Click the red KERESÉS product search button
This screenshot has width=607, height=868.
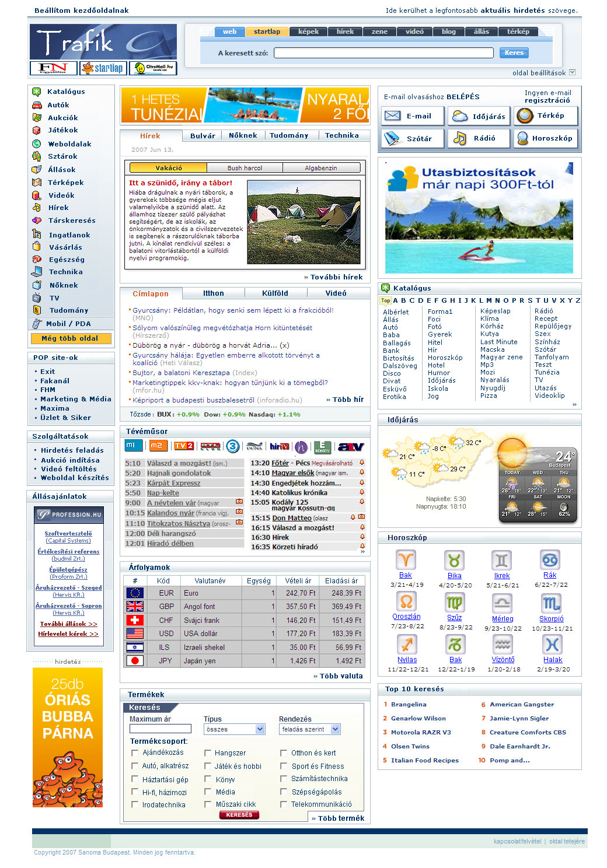[x=239, y=815]
